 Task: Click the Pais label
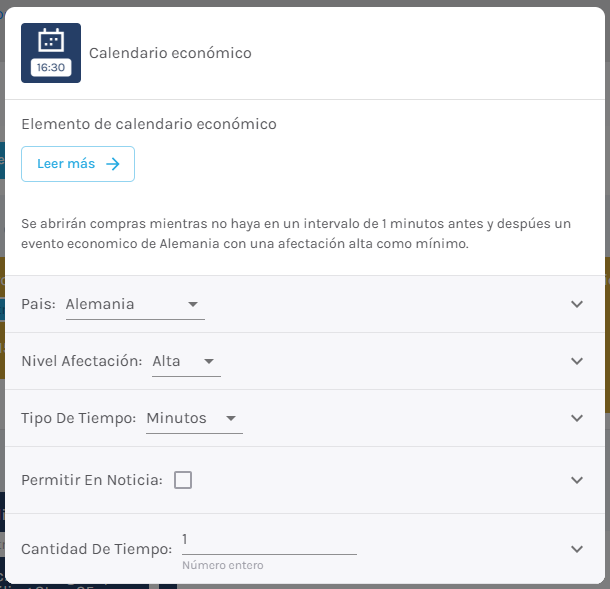click(x=39, y=304)
